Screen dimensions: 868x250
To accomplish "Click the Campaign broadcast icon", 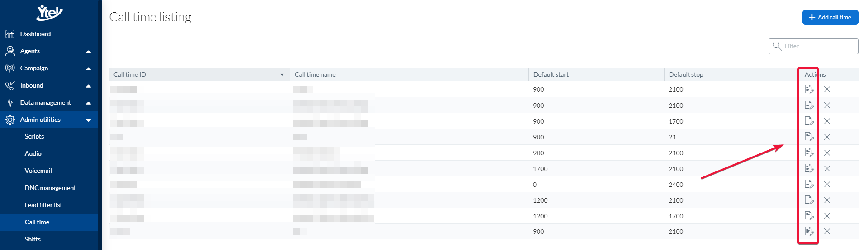I will (10, 68).
